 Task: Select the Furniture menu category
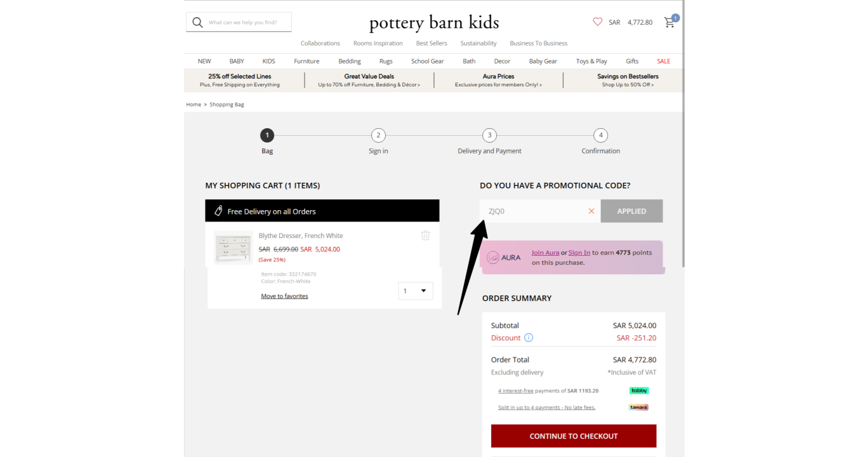coord(306,62)
